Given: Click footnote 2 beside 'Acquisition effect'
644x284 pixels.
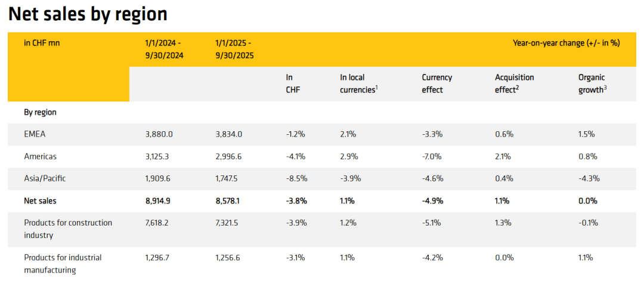Looking at the screenshot, I should click(x=518, y=88).
